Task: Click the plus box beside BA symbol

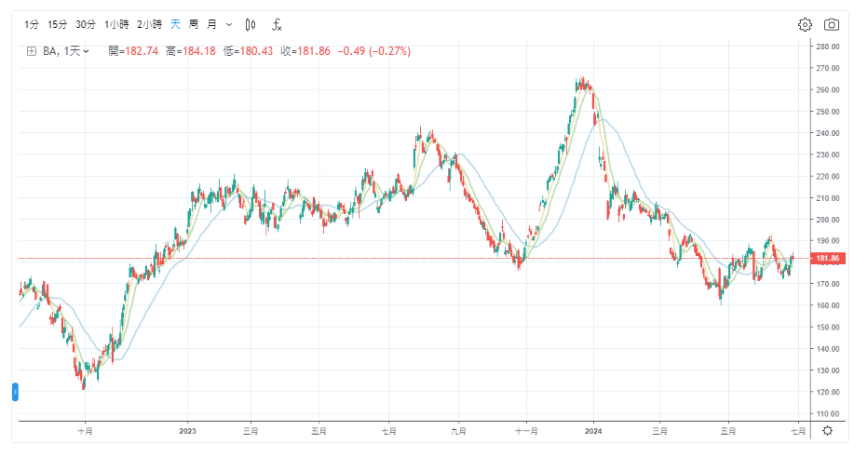Action: click(32, 51)
